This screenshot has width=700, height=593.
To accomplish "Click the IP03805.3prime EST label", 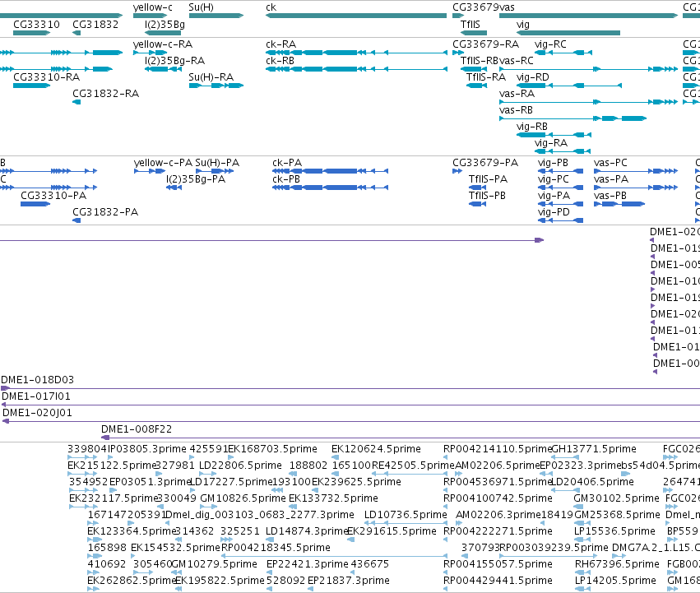I will point(147,450).
